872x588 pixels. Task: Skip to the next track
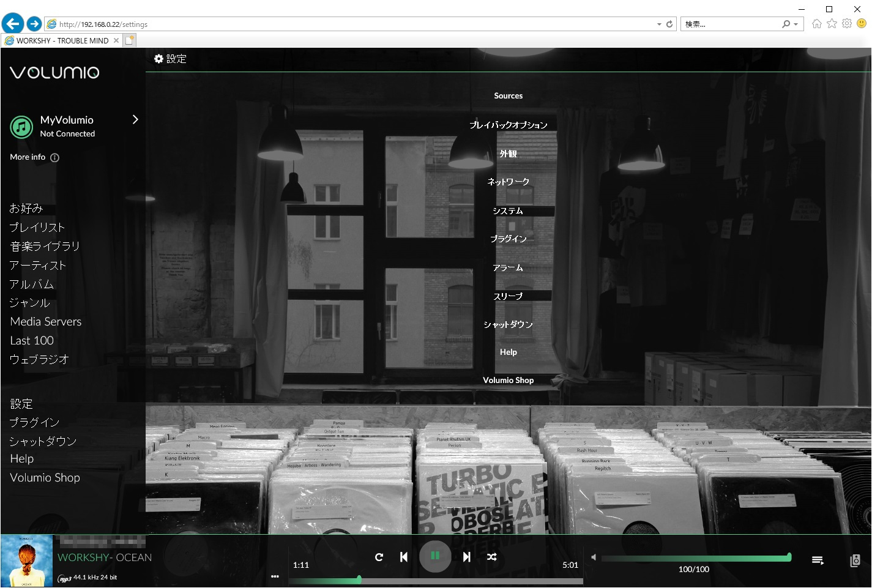pos(467,557)
